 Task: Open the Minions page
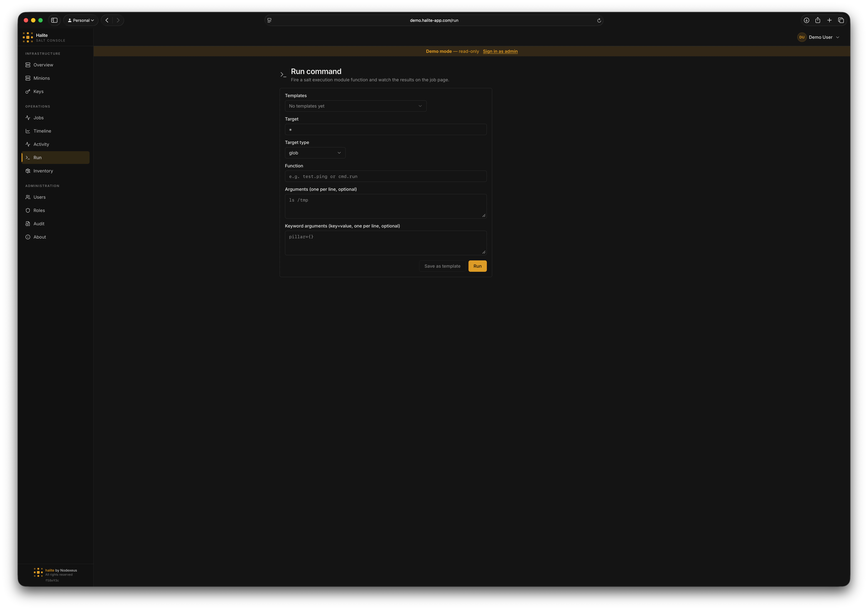(56, 78)
